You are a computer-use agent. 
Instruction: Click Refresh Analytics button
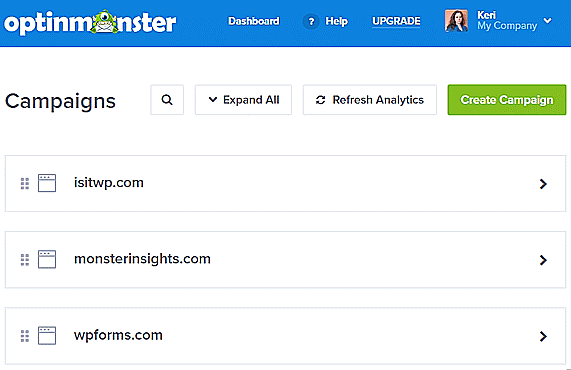click(370, 100)
